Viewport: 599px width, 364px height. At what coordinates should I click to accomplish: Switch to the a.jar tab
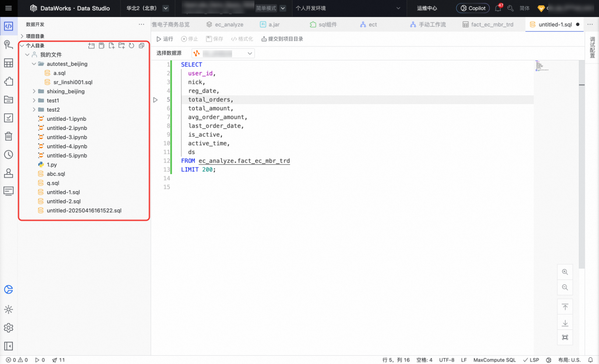coord(270,24)
